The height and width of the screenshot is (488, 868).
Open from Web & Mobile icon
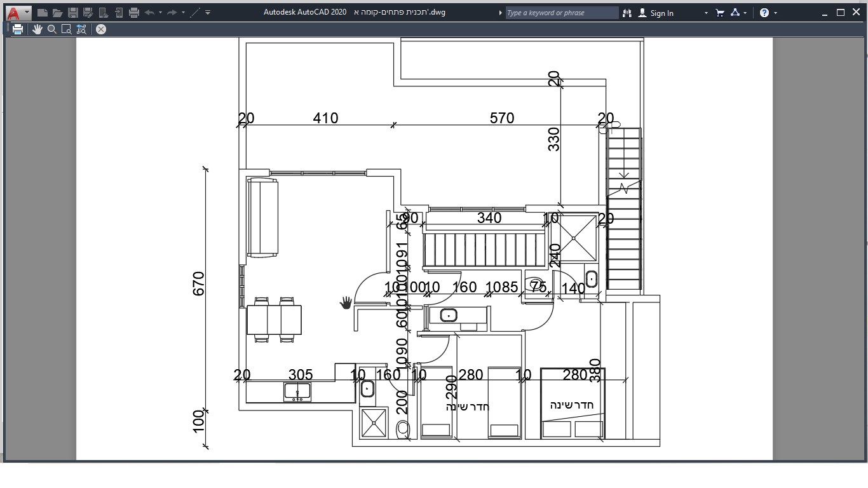103,13
